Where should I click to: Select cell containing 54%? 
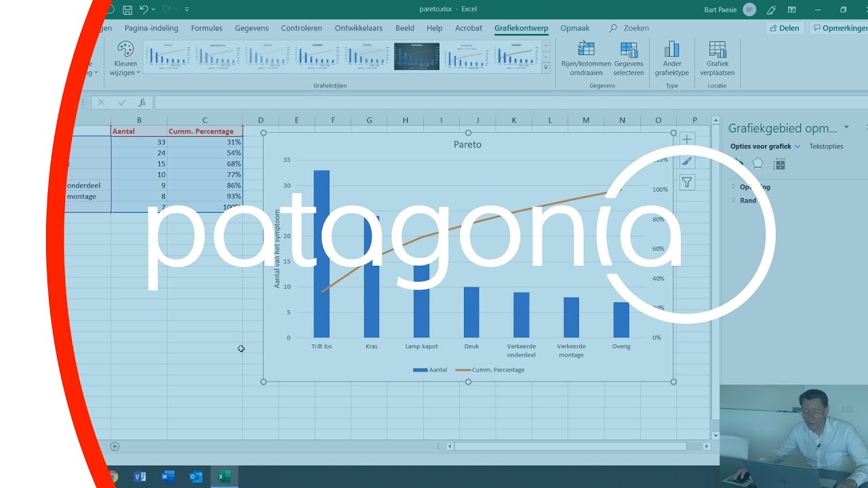tap(205, 153)
